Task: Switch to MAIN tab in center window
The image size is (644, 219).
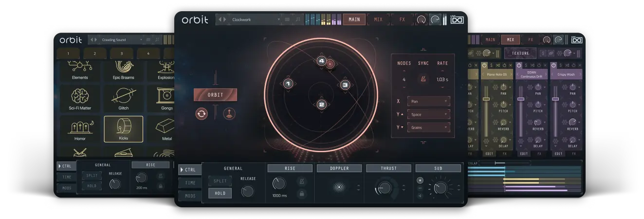Action: point(354,20)
